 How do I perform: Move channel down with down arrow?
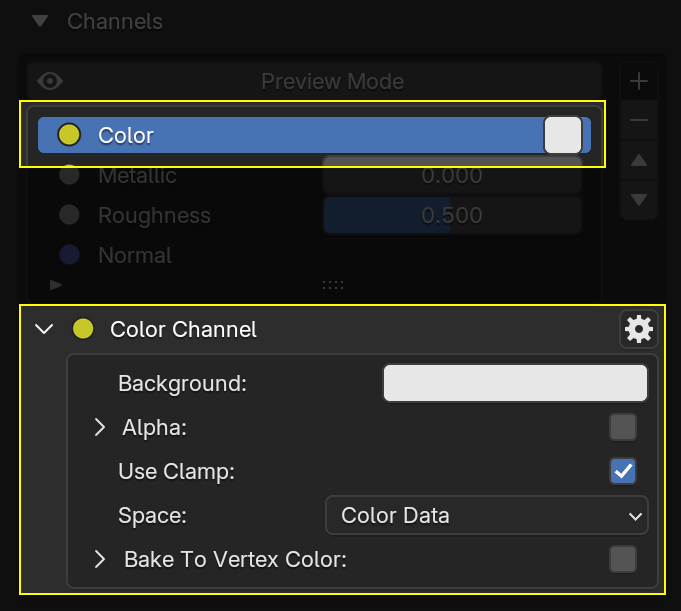[x=639, y=200]
